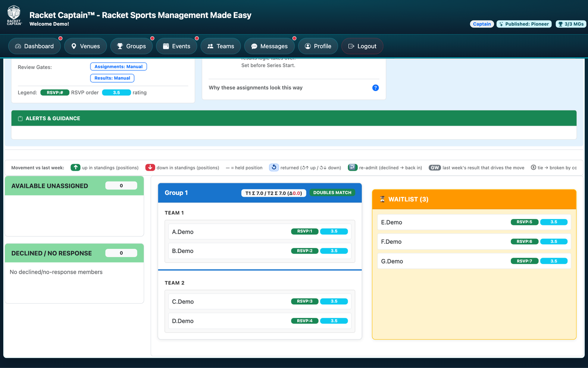The image size is (588, 368).
Task: Log out with the Logout button
Action: coord(362,46)
